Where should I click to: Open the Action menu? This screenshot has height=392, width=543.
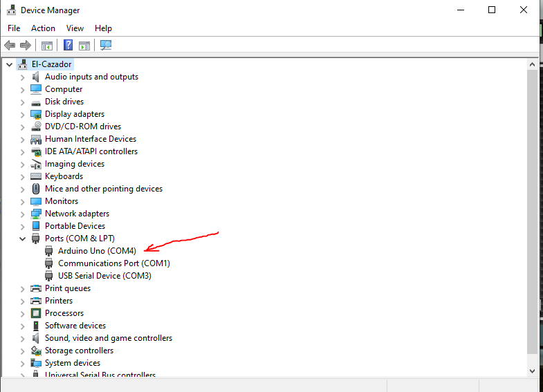[x=43, y=28]
